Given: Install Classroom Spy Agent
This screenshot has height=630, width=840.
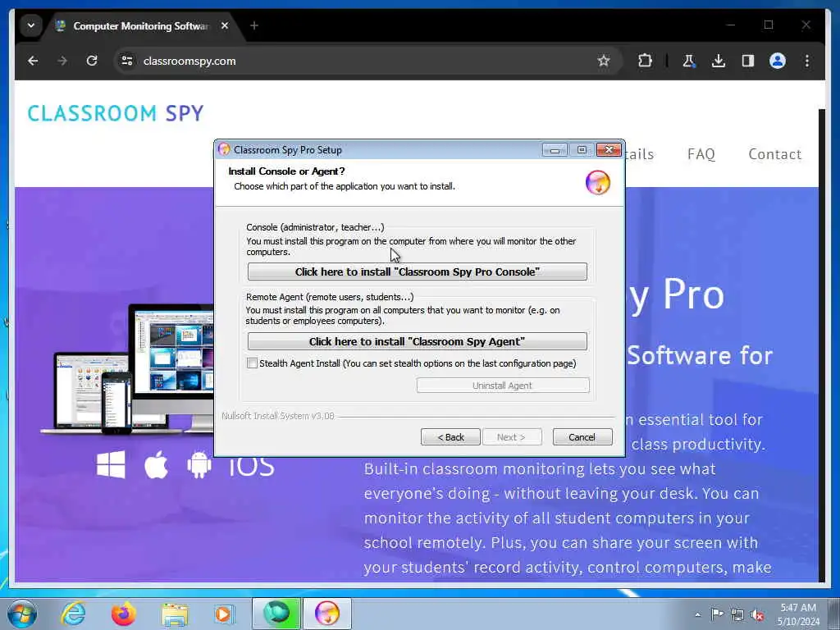Looking at the screenshot, I should 418,341.
